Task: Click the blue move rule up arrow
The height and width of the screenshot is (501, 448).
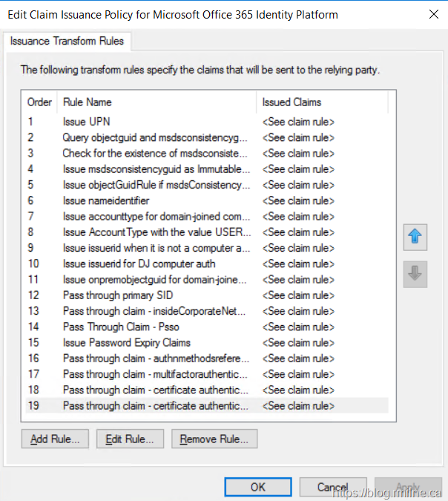Action: pyautogui.click(x=415, y=238)
